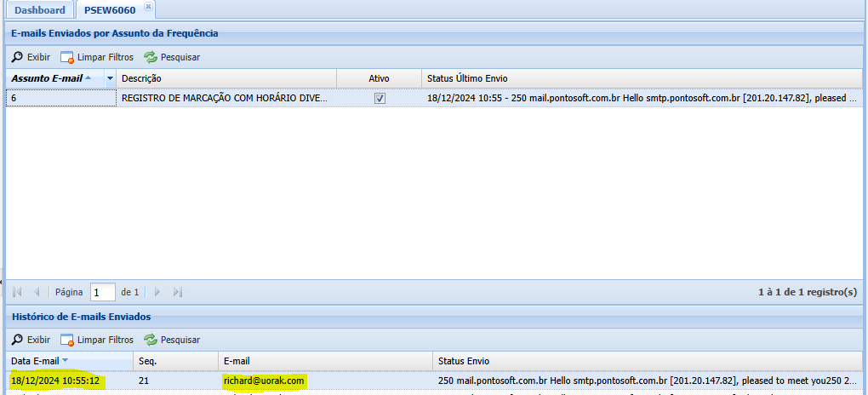Open the Assunto E-mail column dropdown menu
This screenshot has height=395, width=868.
[x=110, y=78]
